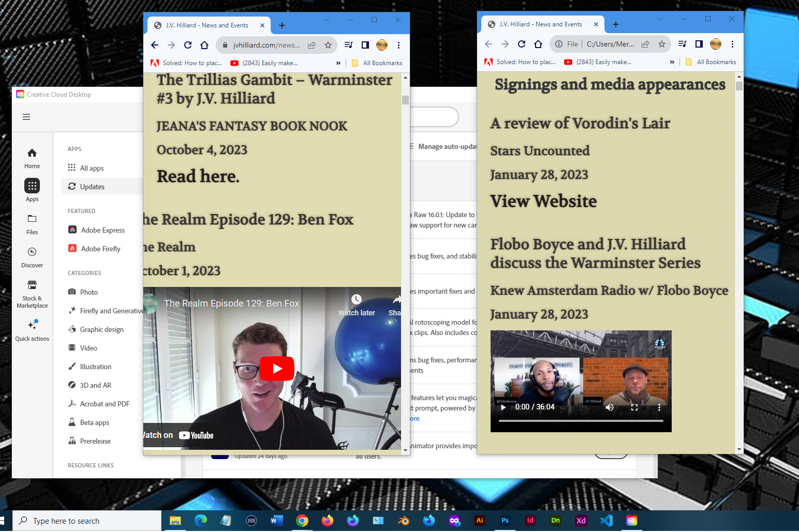Click Home icon in Creative Cloud sidebar
The width and height of the screenshot is (799, 532).
point(32,158)
